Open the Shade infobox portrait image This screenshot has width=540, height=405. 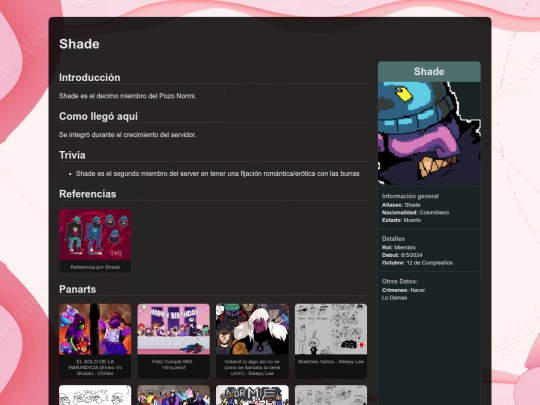tap(429, 134)
